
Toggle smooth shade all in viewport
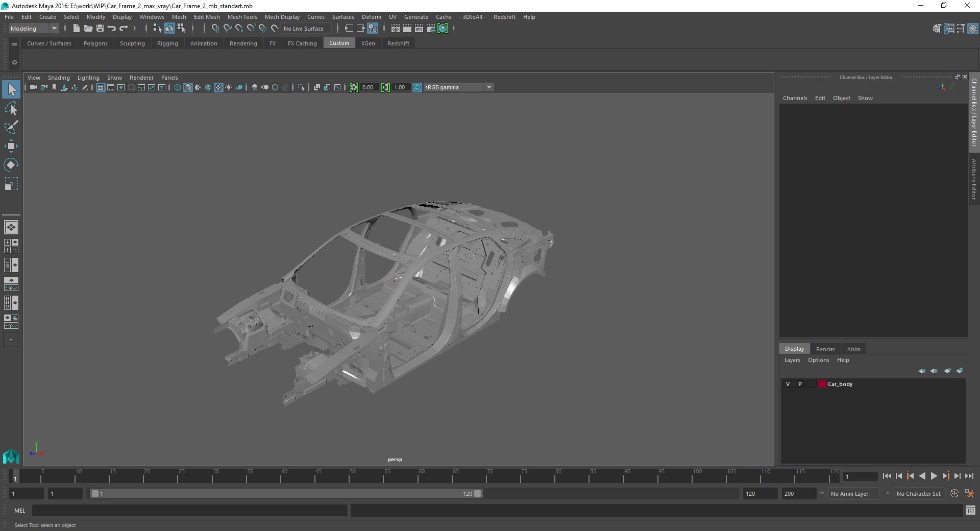188,87
